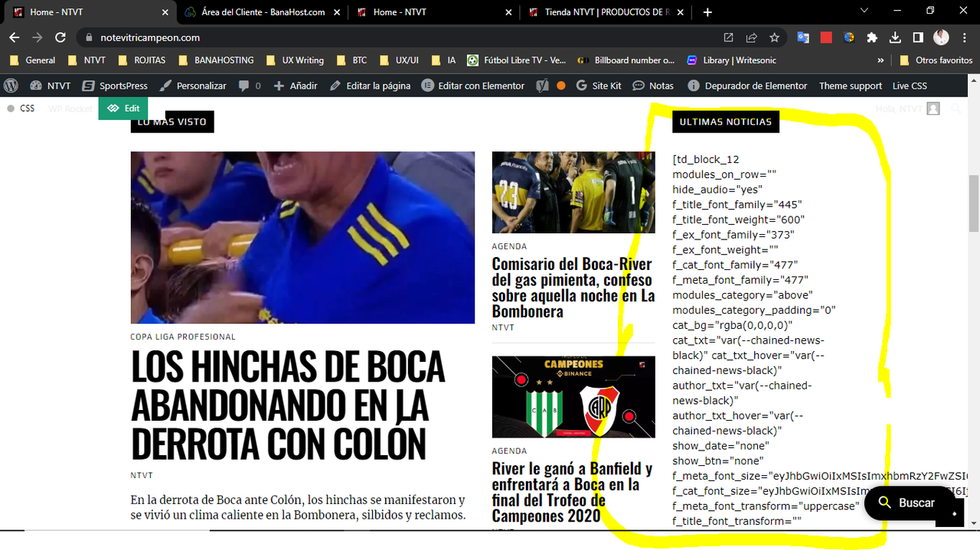Click the COPA LIGA PROFESIONAL category label

click(x=183, y=337)
